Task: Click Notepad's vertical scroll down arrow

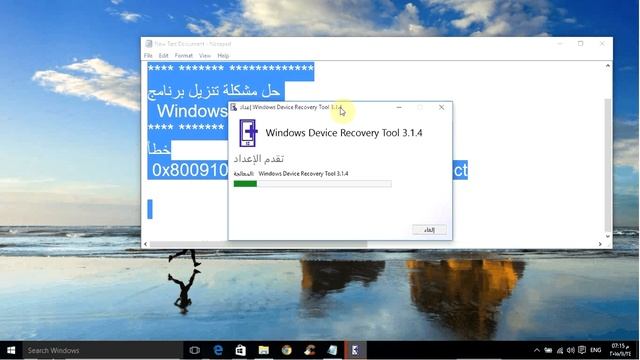Action: point(608,236)
